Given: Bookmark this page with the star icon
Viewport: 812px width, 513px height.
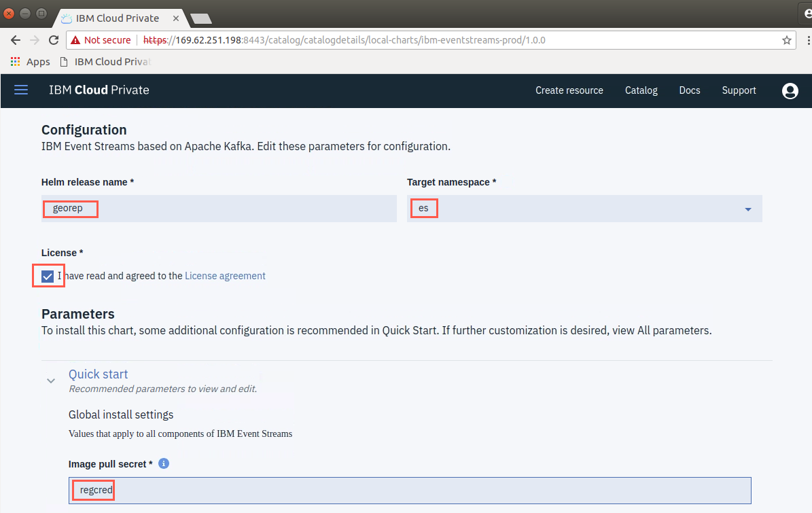Looking at the screenshot, I should tap(787, 40).
